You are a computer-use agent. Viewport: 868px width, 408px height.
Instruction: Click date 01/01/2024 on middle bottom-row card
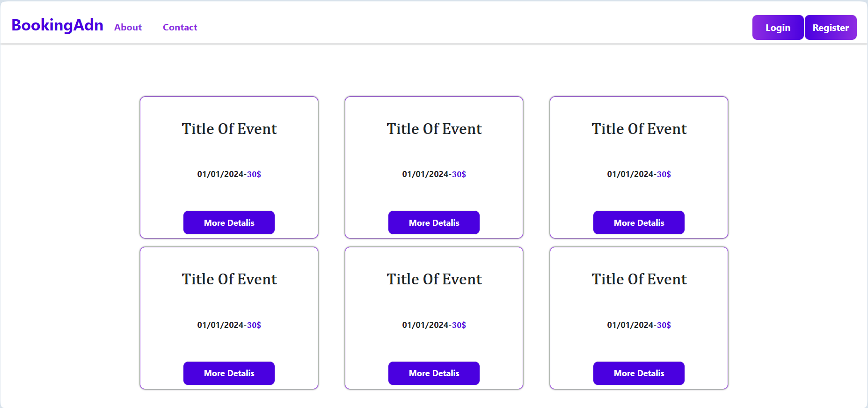click(425, 325)
